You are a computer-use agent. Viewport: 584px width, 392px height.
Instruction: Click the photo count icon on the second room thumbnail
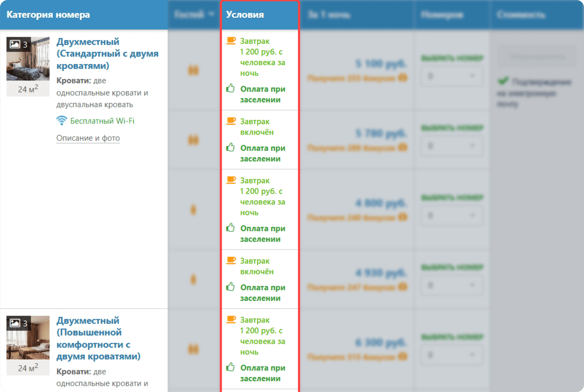(x=15, y=323)
